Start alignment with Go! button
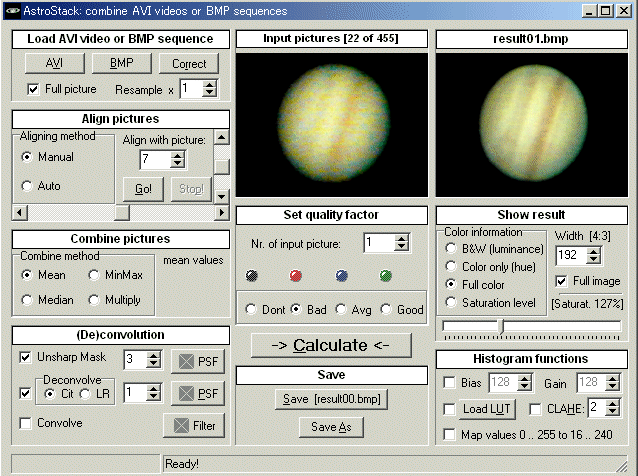The width and height of the screenshot is (638, 476). 143,189
